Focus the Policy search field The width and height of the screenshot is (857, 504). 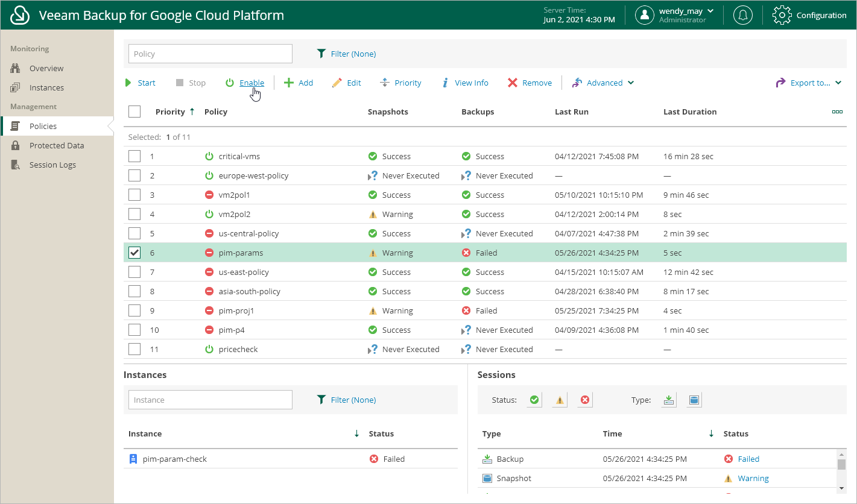(210, 54)
